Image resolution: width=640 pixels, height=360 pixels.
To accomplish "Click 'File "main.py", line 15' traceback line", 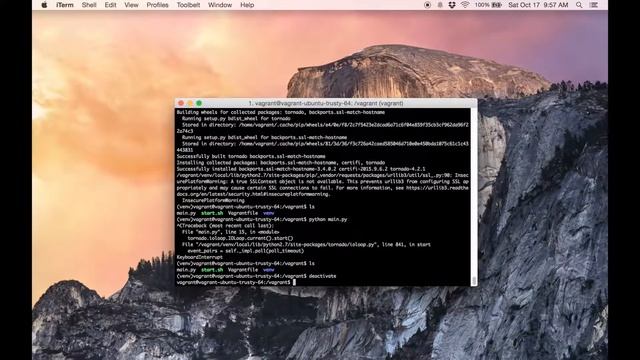I will click(231, 232).
